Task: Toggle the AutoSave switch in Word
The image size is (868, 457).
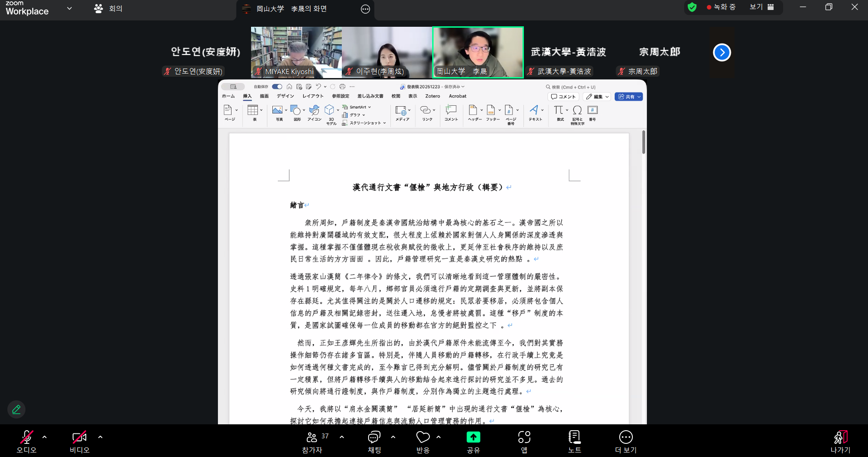Action: pyautogui.click(x=277, y=87)
